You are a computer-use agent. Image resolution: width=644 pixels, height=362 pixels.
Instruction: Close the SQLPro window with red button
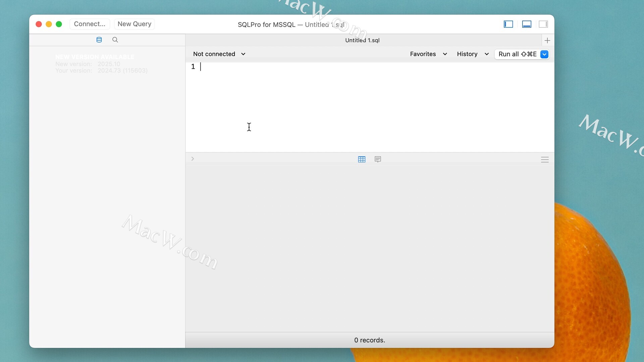39,24
